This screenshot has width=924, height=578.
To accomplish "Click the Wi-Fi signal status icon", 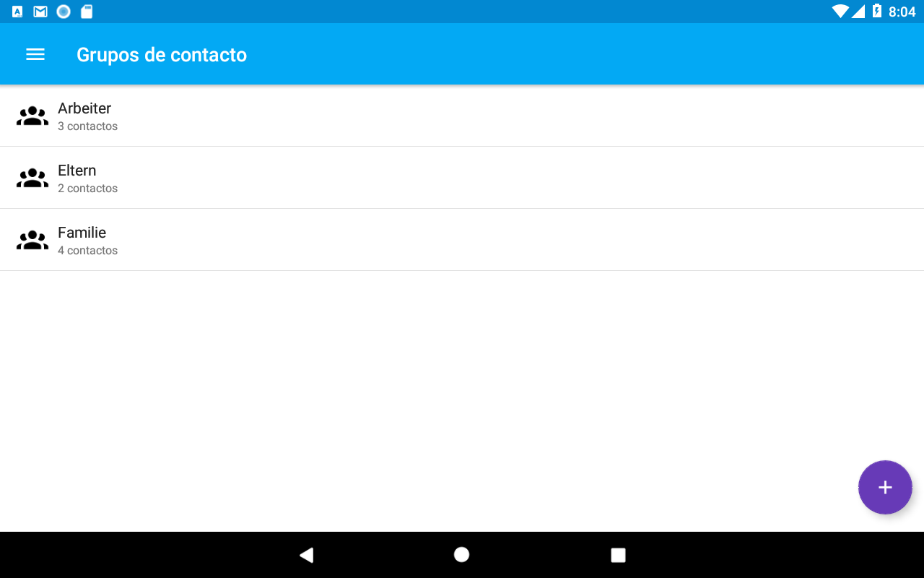I will (x=840, y=11).
